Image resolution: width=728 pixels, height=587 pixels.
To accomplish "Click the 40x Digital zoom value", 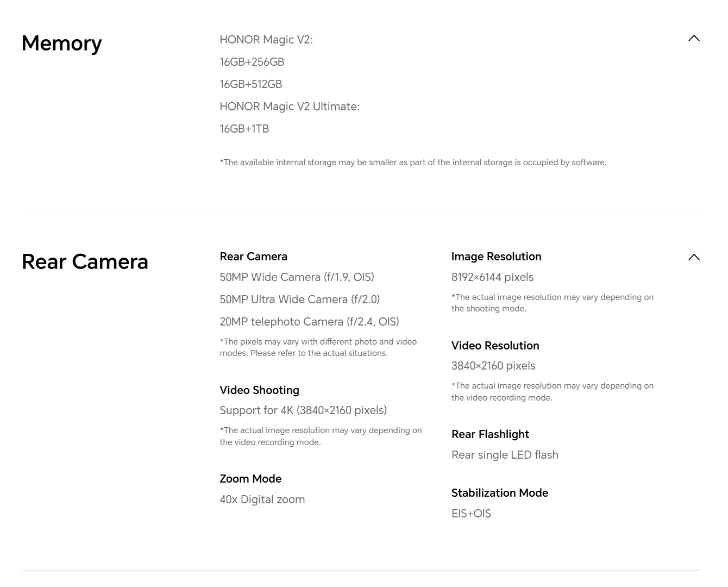I will [x=262, y=499].
